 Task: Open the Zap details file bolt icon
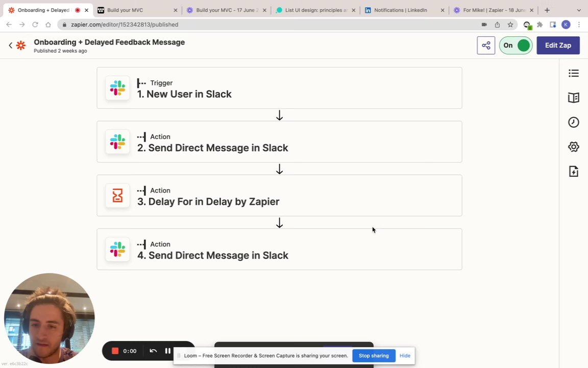(573, 171)
